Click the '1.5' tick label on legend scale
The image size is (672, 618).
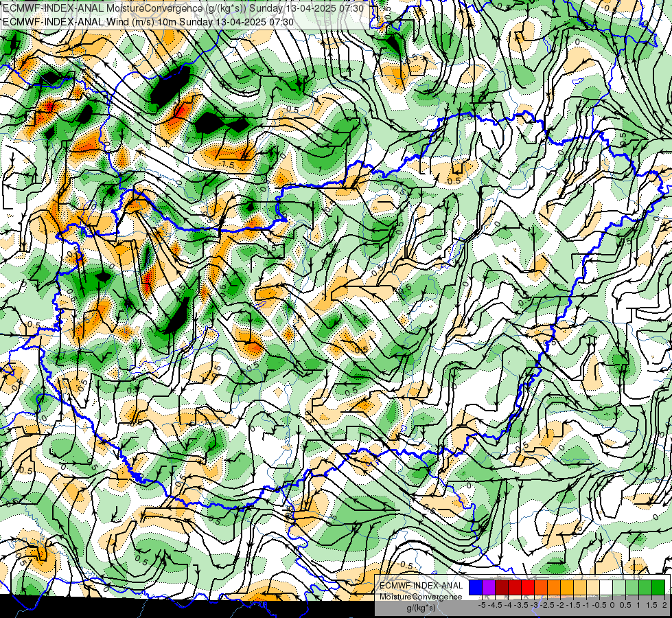click(x=651, y=605)
